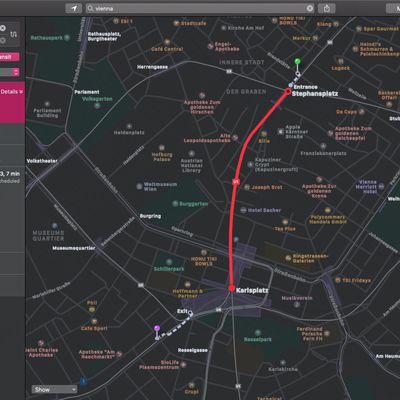Select the Vienna Marriott Hotel icon

(x=381, y=186)
